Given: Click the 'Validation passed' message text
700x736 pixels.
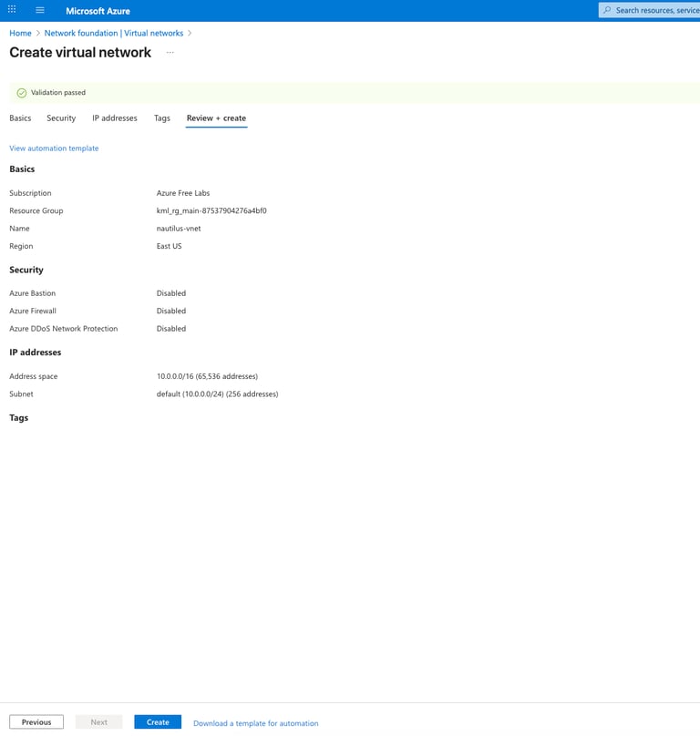Looking at the screenshot, I should 58,93.
